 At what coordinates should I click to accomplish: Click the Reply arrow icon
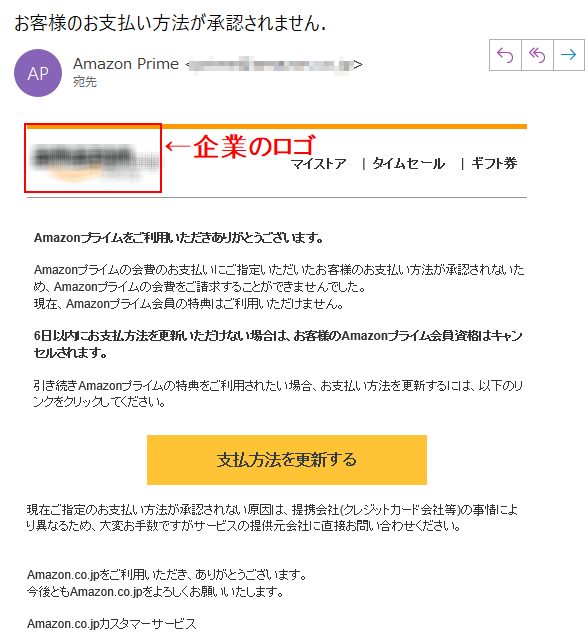click(x=505, y=55)
